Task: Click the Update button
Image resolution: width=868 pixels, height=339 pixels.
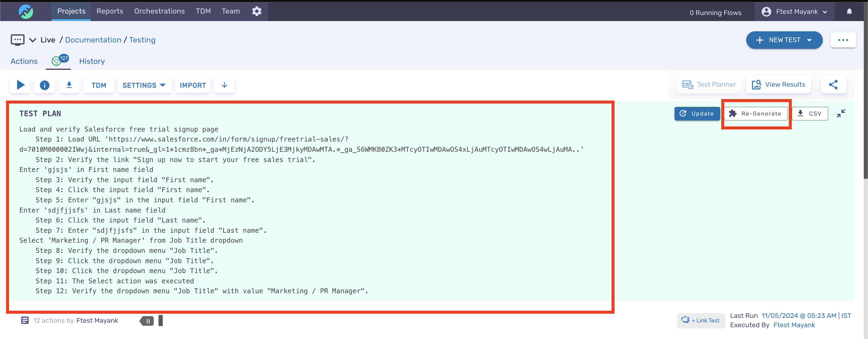Action: tap(697, 114)
